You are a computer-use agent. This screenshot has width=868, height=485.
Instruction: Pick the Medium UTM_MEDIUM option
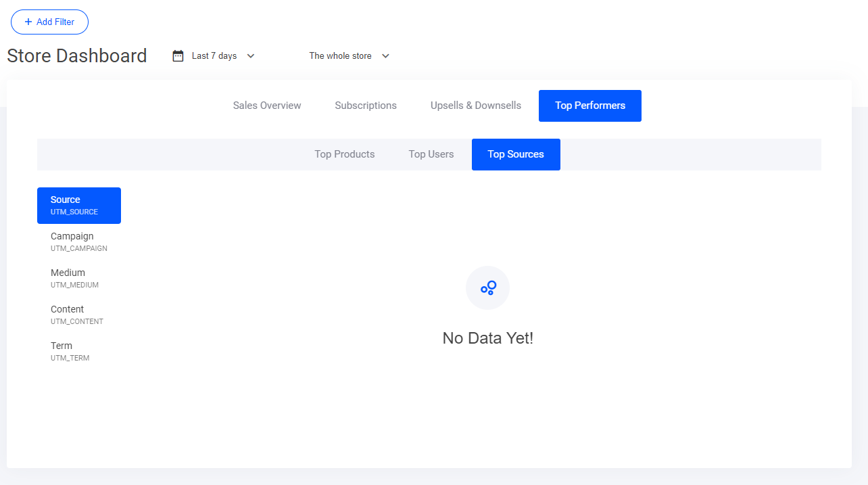tap(74, 278)
